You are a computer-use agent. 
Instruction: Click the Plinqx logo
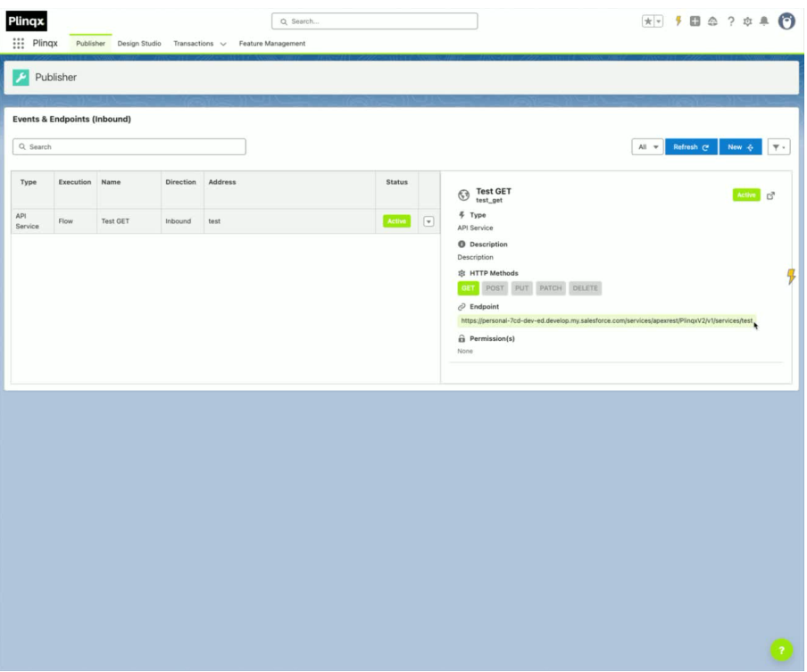pos(26,21)
